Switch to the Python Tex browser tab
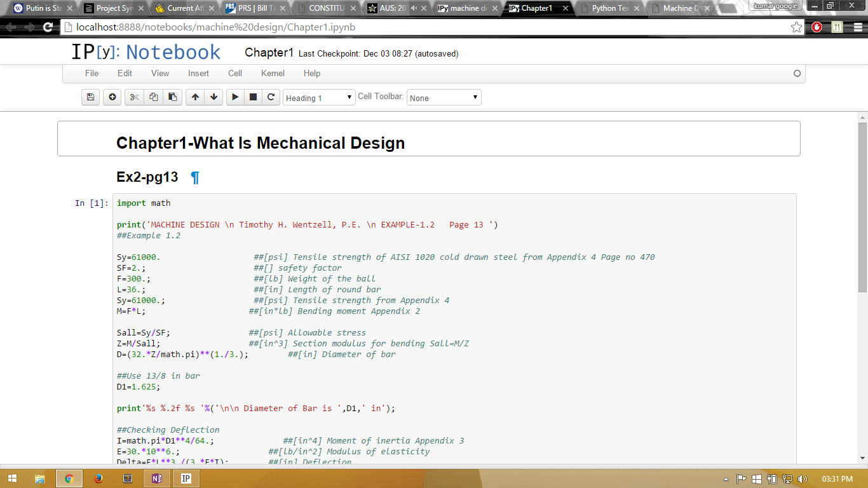The width and height of the screenshot is (868, 488). tap(610, 8)
